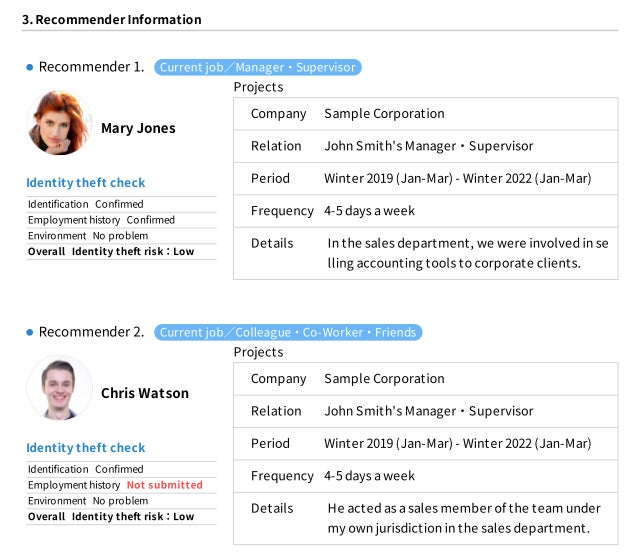Click the Details text about selling accounting tools
The height and width of the screenshot is (560, 634).
coord(467,253)
